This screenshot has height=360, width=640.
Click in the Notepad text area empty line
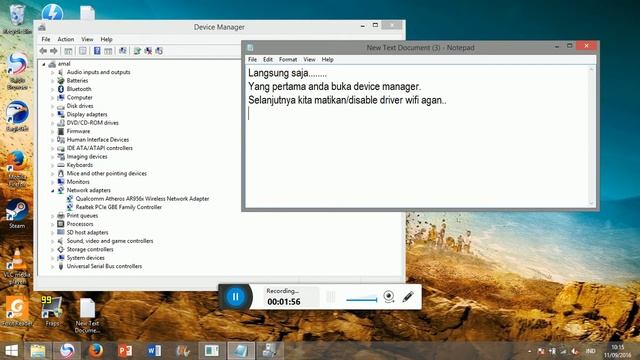tap(416, 113)
